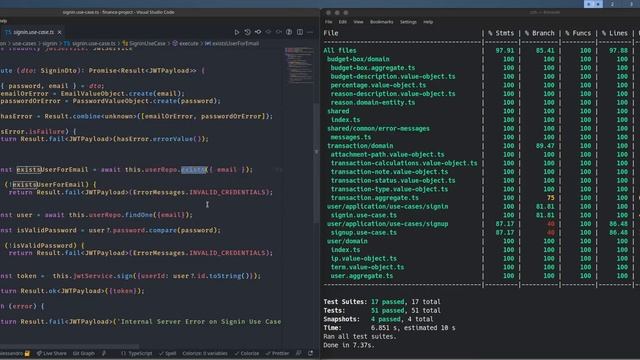Click user.aggregate.ts in terminal output
The image size is (640, 360).
[x=362, y=276]
